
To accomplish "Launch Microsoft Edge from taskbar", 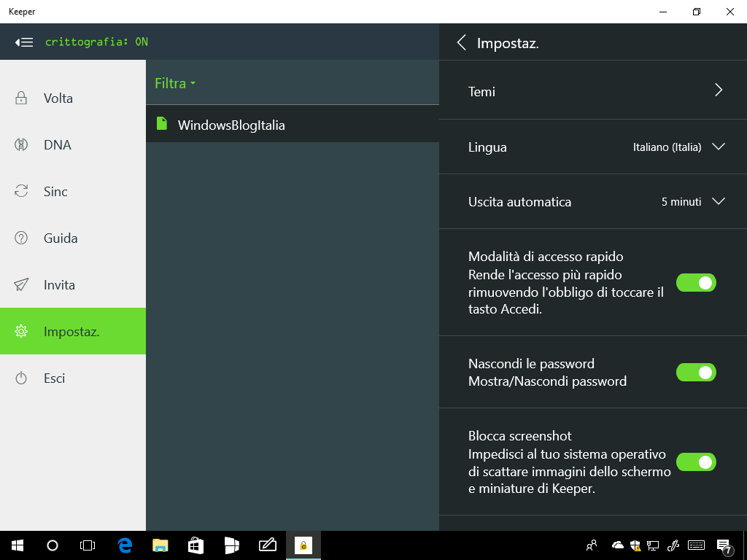I will tap(125, 545).
